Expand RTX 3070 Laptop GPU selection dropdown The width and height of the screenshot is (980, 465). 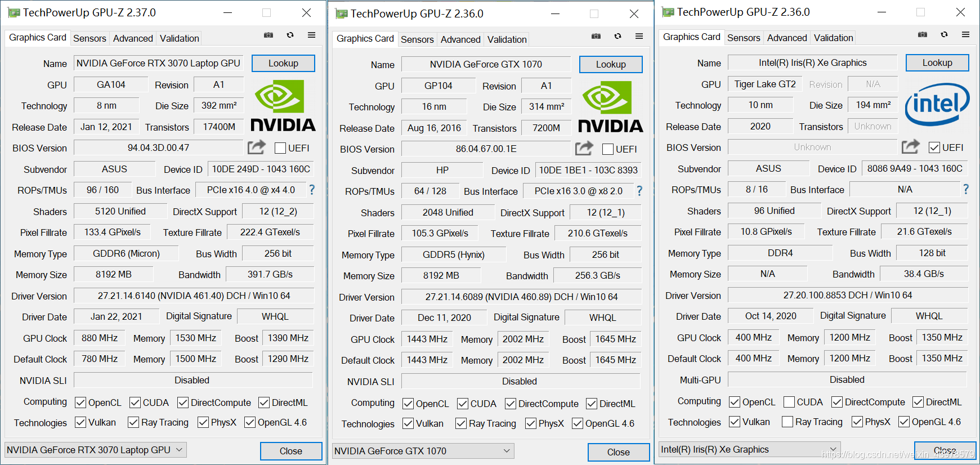pos(95,450)
